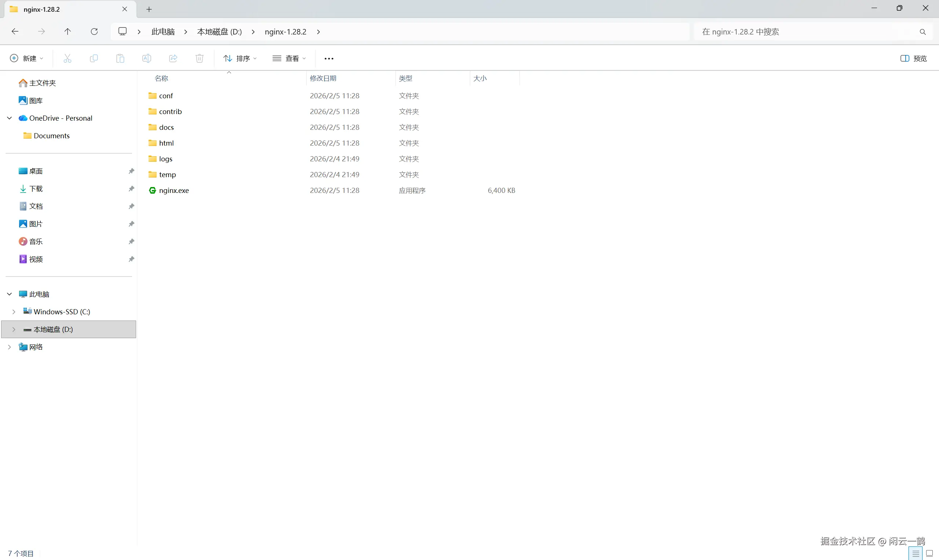Click the Delete trash can icon
Screen dimensions: 939x560
pyautogui.click(x=199, y=58)
